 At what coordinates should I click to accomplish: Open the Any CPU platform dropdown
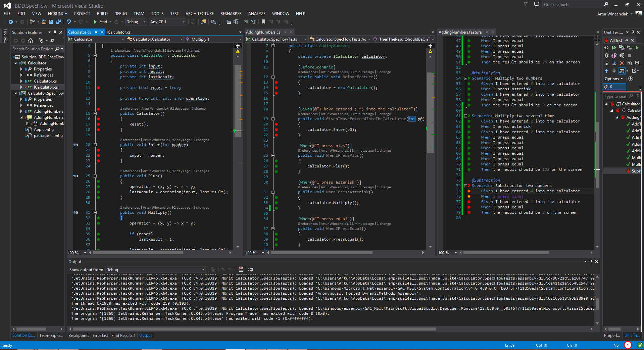pyautogui.click(x=167, y=22)
